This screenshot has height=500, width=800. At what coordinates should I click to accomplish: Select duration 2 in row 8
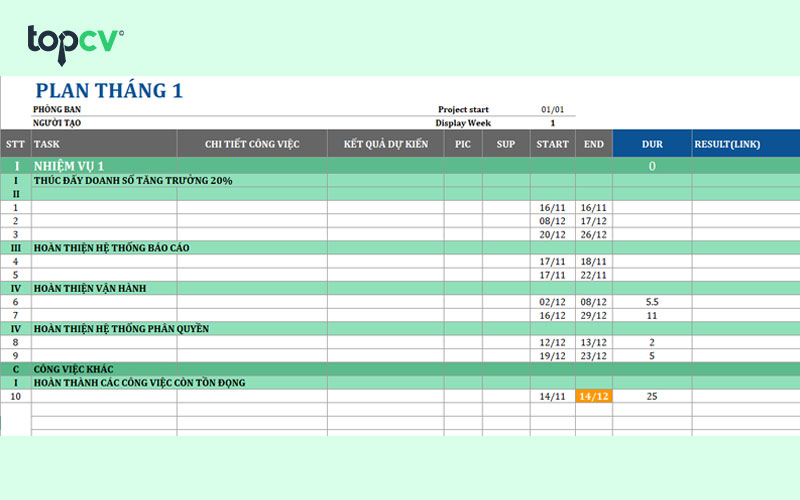pos(652,342)
